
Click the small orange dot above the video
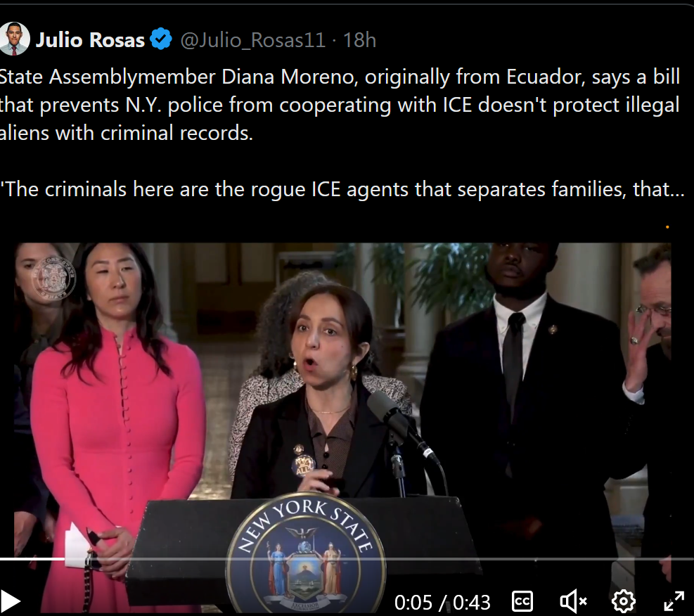[x=667, y=227]
